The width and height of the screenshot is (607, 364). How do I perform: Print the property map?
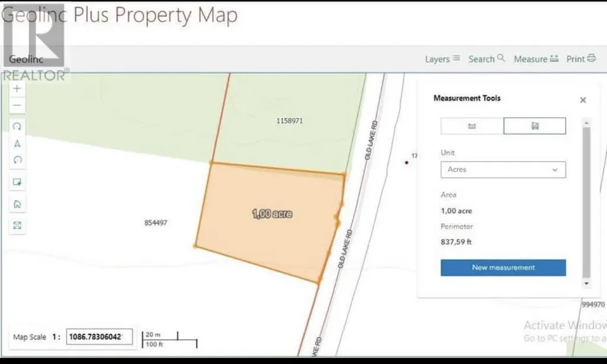pos(581,59)
